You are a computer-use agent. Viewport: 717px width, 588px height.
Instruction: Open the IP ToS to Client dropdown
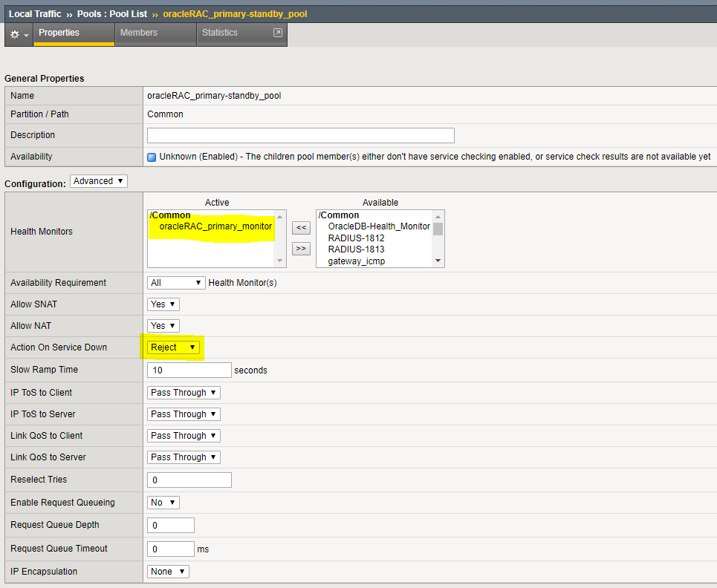click(x=184, y=393)
